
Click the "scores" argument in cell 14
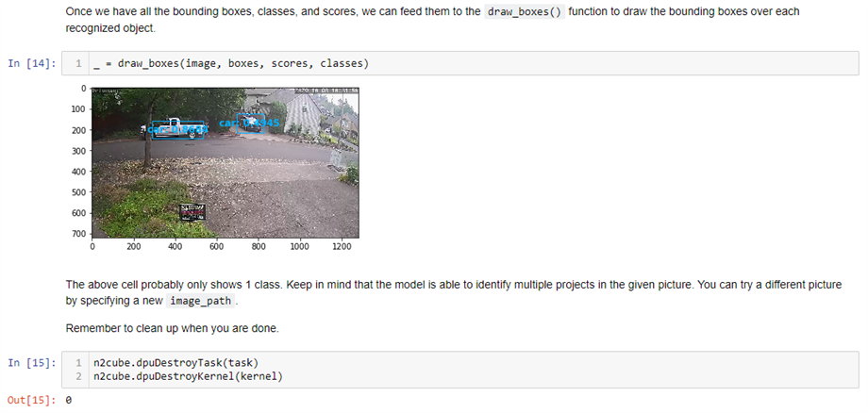pyautogui.click(x=289, y=64)
